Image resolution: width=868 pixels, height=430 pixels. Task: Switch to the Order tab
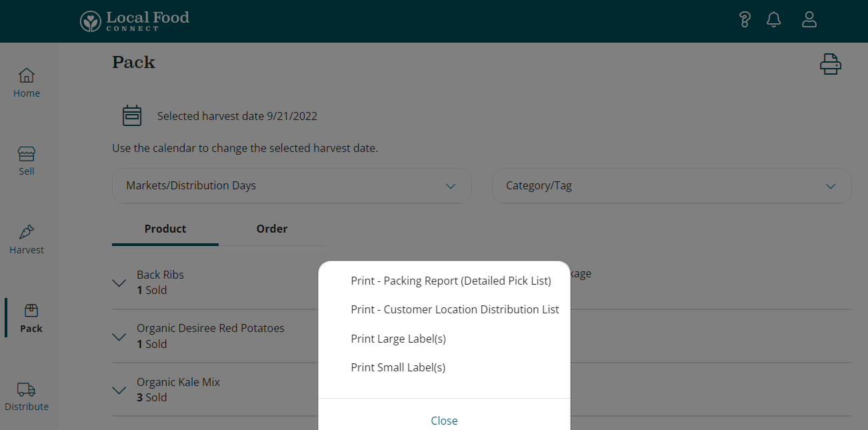click(272, 229)
